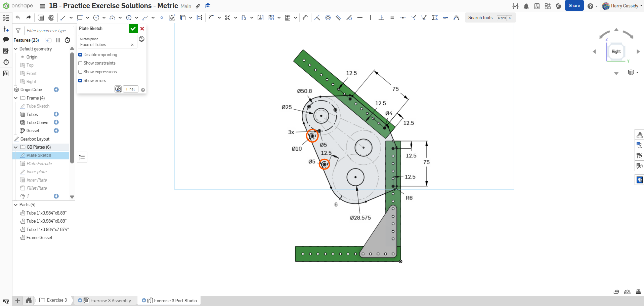The height and width of the screenshot is (306, 644).
Task: Collapse the Parts list
Action: pyautogui.click(x=16, y=205)
